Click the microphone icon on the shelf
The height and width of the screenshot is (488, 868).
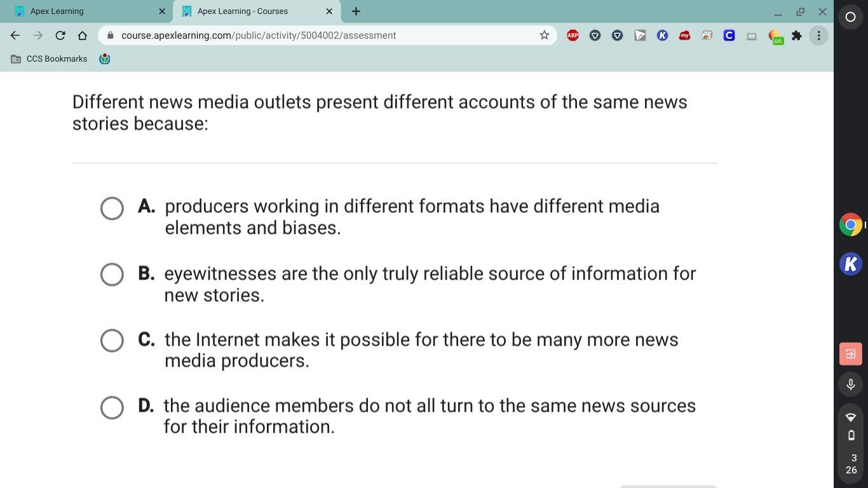click(x=850, y=384)
